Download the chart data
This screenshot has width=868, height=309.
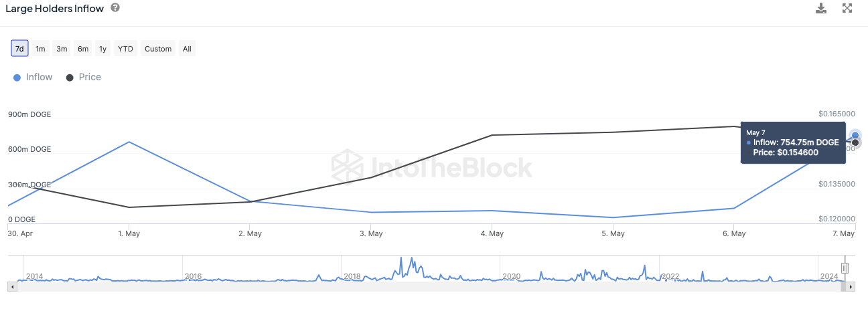pyautogui.click(x=821, y=8)
